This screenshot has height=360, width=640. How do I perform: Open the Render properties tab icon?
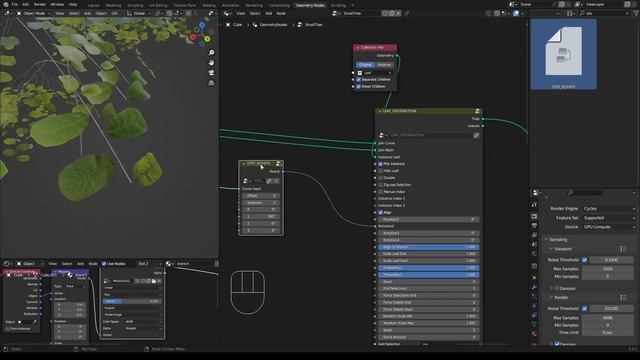[534, 216]
